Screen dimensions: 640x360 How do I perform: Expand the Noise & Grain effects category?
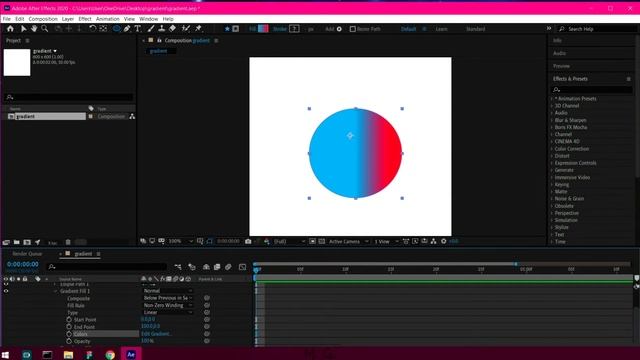(552, 199)
